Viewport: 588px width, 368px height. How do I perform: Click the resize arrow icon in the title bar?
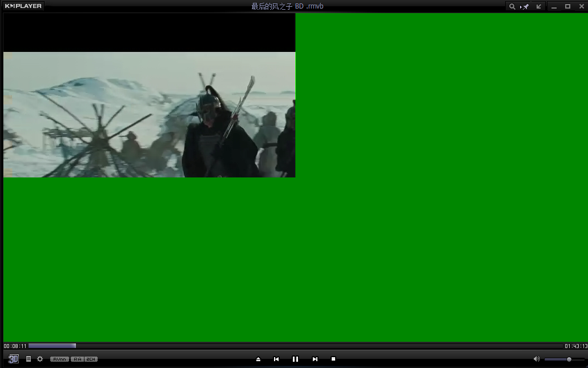point(537,6)
